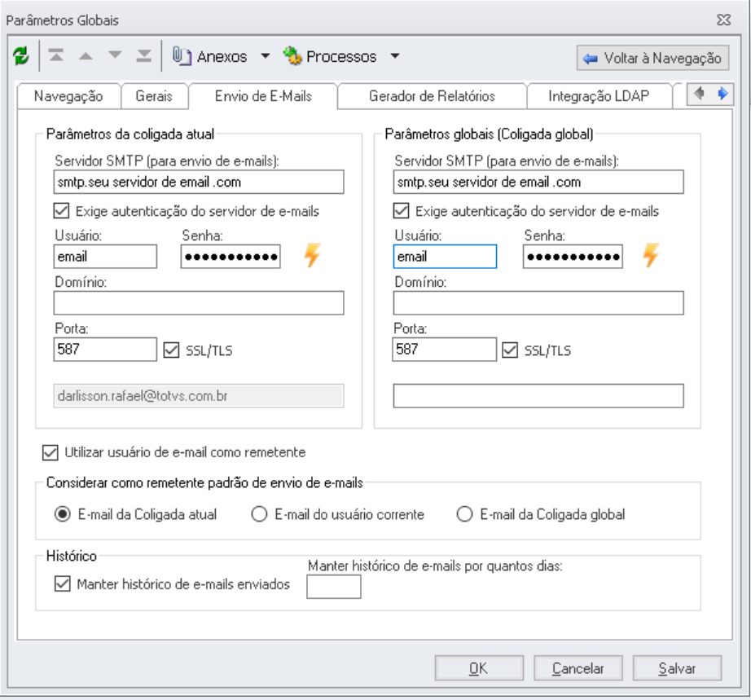Toggle Manter histórico de e-mails enviados
Viewport: 751px width, 700px height.
[x=62, y=583]
